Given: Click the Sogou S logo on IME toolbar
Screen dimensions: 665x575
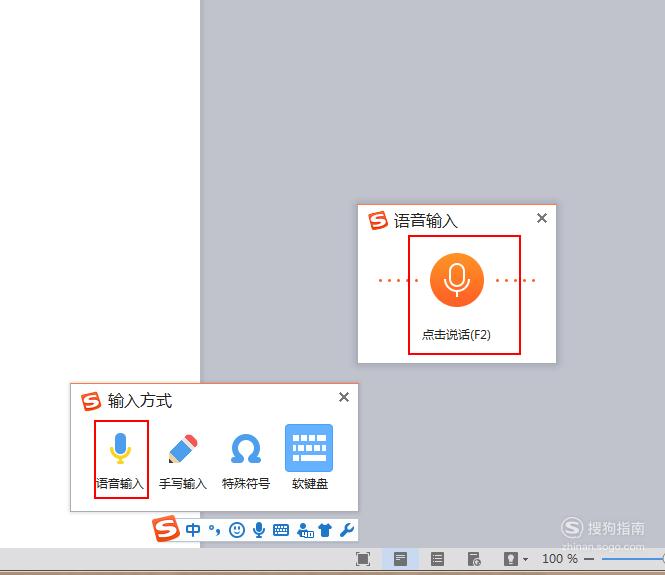Looking at the screenshot, I should pyautogui.click(x=166, y=528).
